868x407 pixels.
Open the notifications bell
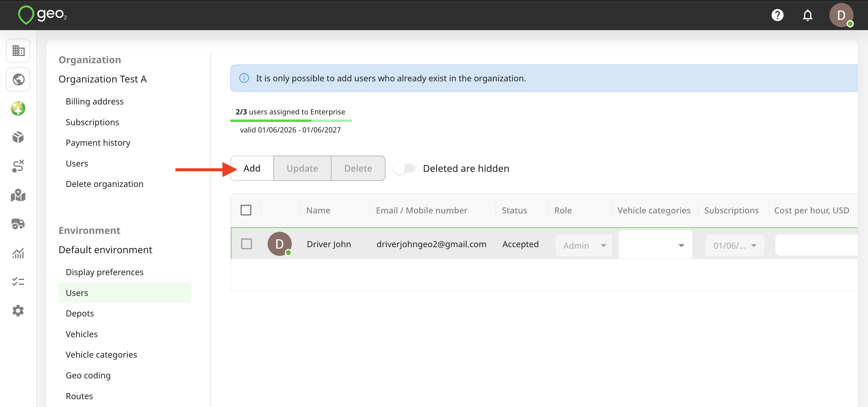pos(807,15)
